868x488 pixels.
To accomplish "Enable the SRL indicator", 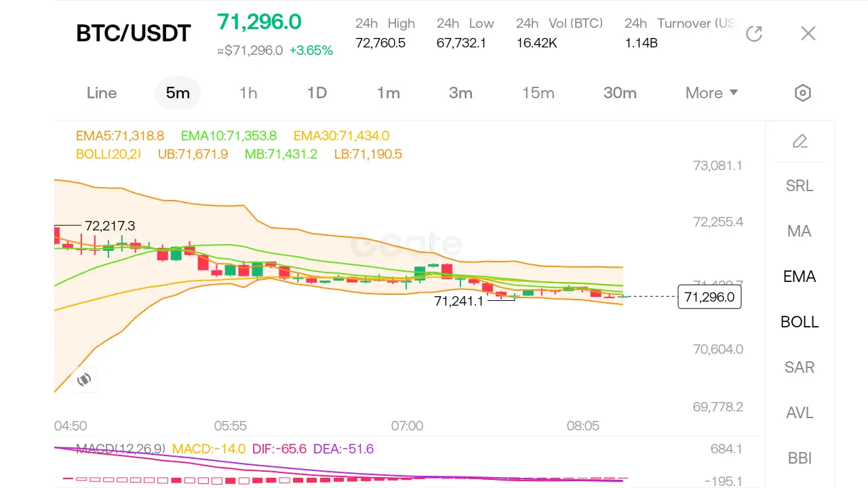I will [x=800, y=186].
